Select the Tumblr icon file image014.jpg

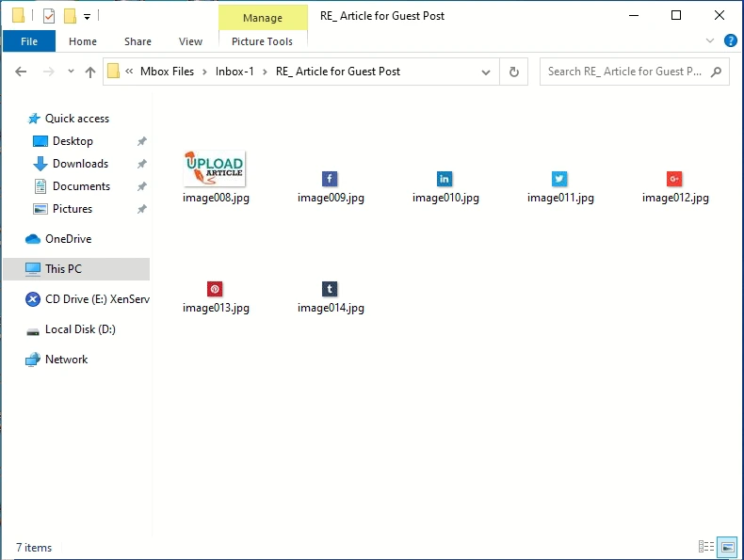click(330, 289)
